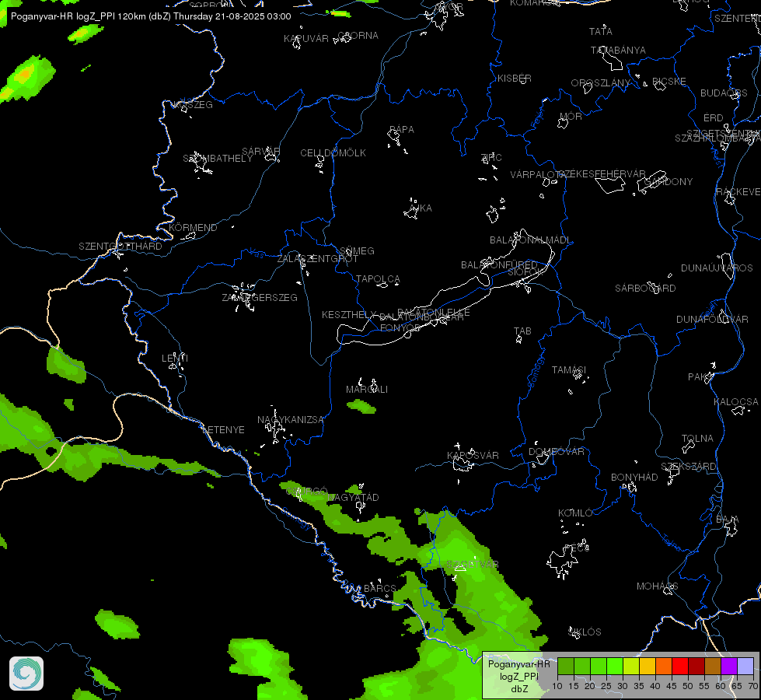Click the MÓR town label
Screen dimensions: 761x700
pos(571,116)
